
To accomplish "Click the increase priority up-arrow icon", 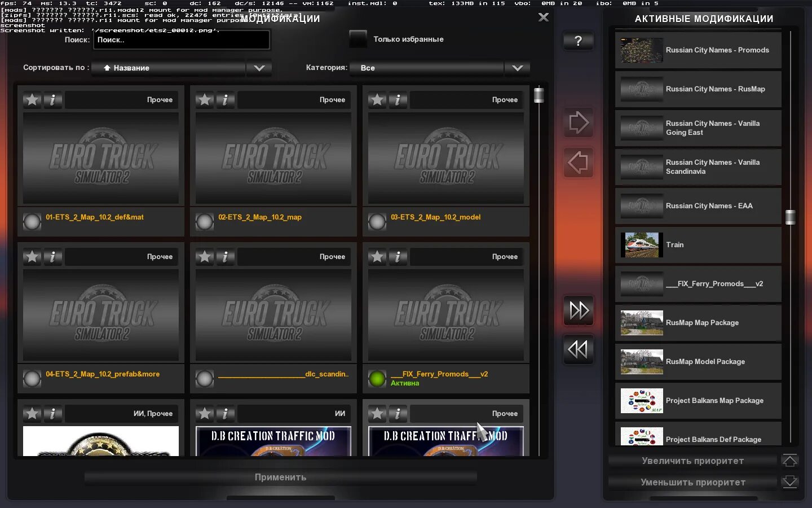I will pyautogui.click(x=790, y=461).
